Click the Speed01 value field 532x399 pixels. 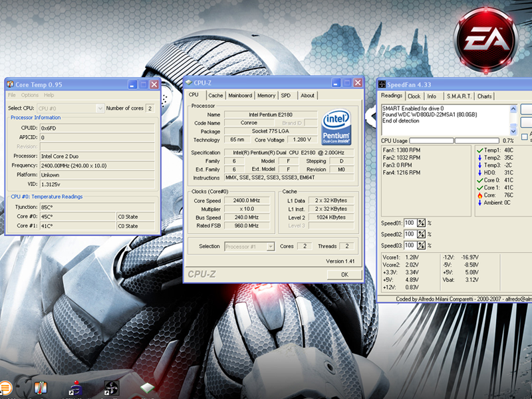pos(410,223)
